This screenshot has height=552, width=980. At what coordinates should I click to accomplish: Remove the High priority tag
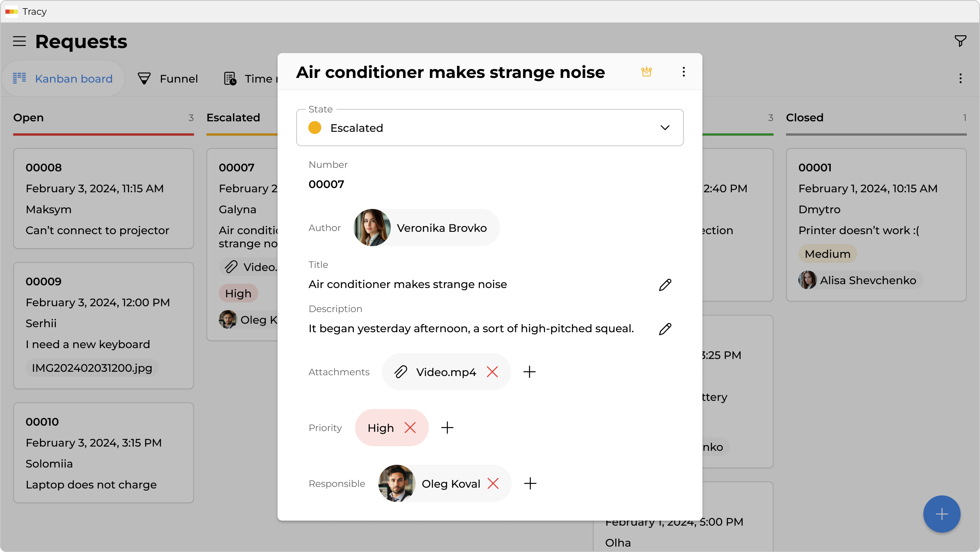(410, 428)
